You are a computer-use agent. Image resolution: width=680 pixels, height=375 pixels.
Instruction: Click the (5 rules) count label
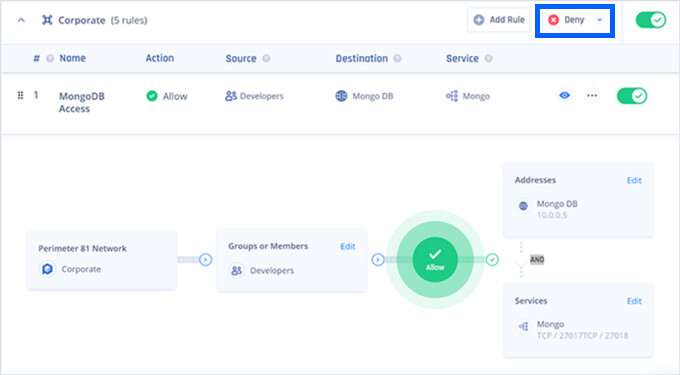click(129, 20)
